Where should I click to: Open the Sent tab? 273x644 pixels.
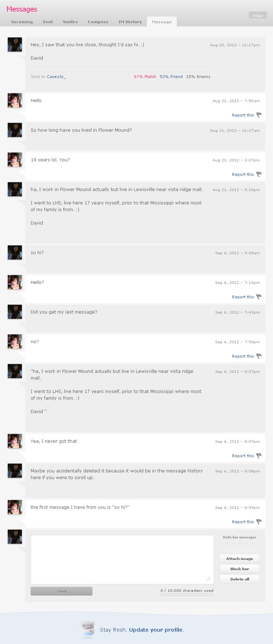pyautogui.click(x=48, y=22)
